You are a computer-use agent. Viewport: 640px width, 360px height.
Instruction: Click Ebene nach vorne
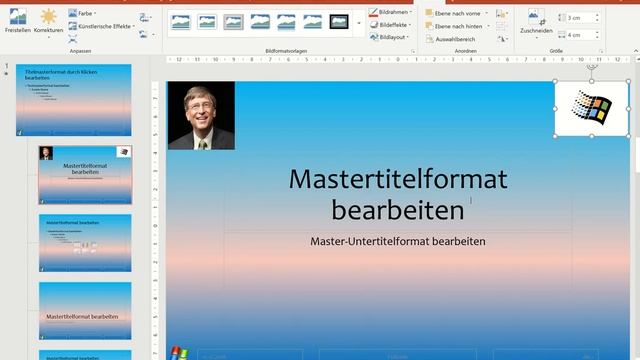click(453, 13)
